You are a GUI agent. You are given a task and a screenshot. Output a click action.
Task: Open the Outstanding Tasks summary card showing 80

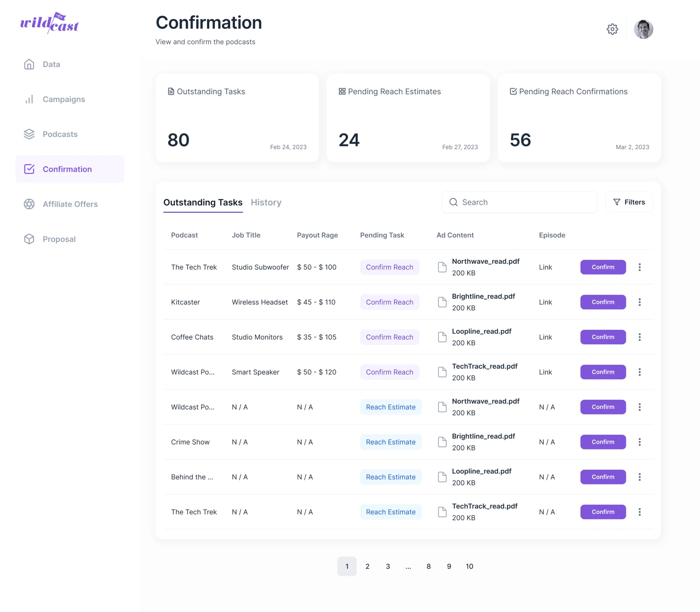[x=237, y=118]
